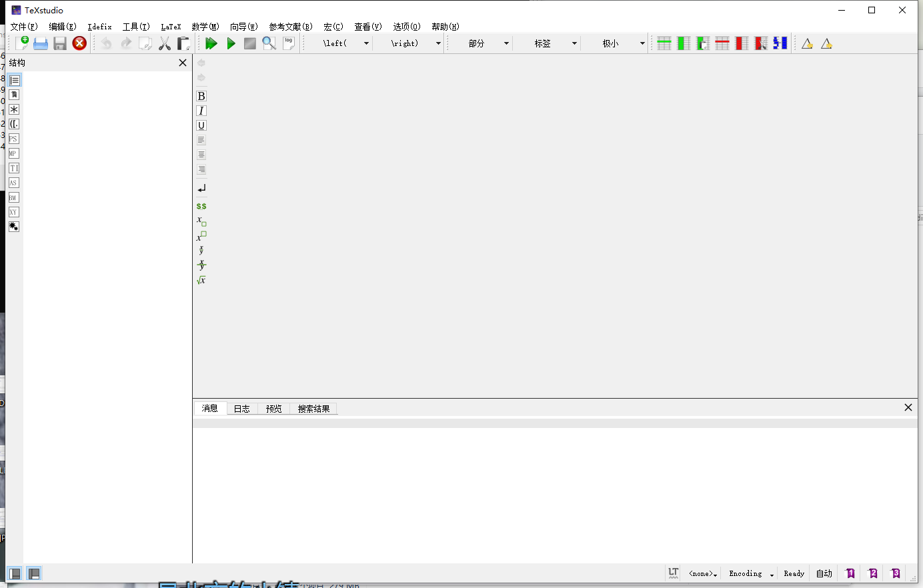Switch to the 搜索结果 tab

(313, 409)
